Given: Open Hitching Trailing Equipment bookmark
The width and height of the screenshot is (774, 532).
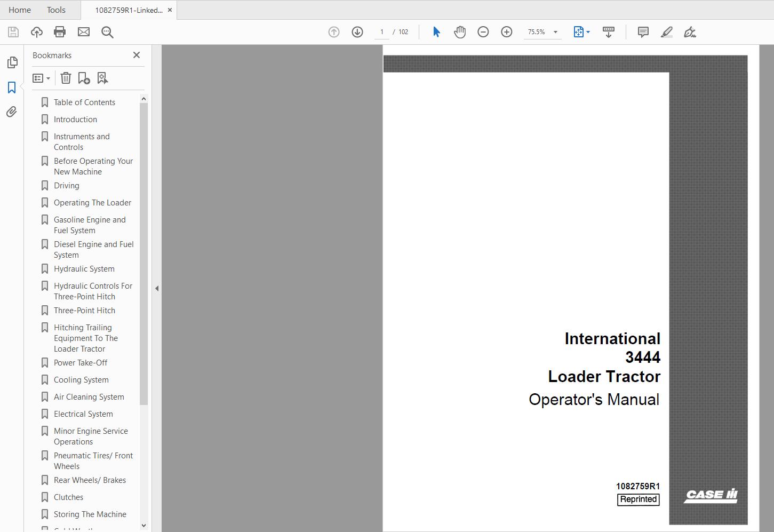Looking at the screenshot, I should (x=85, y=338).
